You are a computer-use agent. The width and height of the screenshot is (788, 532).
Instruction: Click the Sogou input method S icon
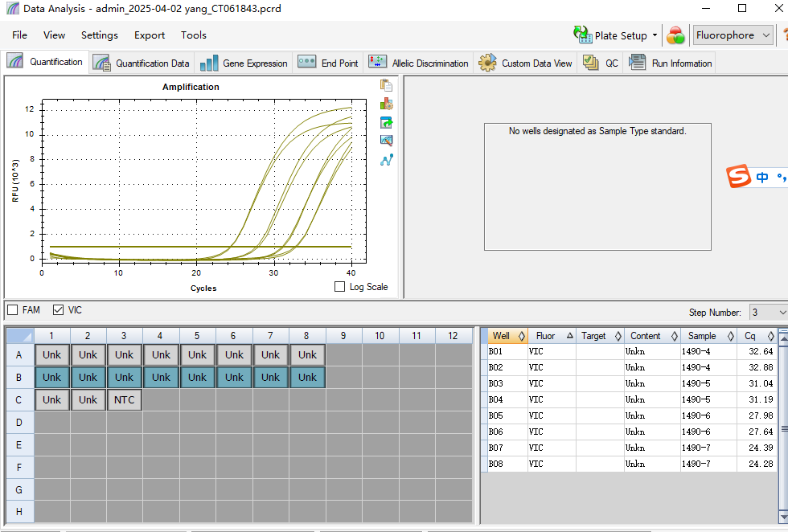(739, 176)
